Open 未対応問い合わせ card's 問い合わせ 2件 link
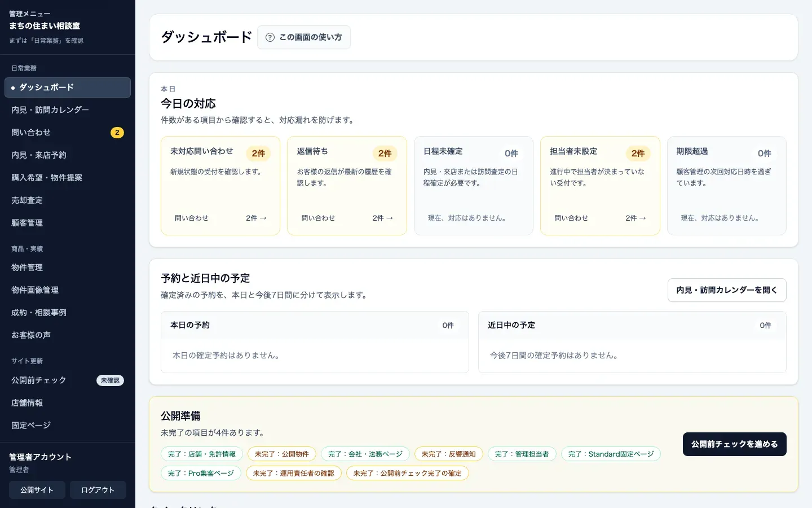812x508 pixels. pyautogui.click(x=220, y=218)
